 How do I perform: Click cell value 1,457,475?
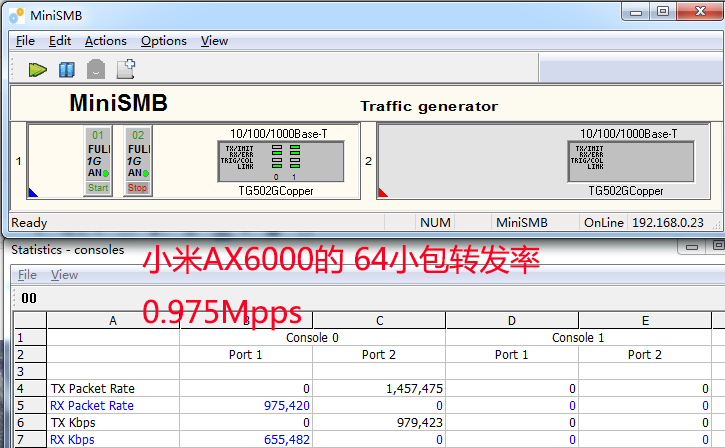414,389
